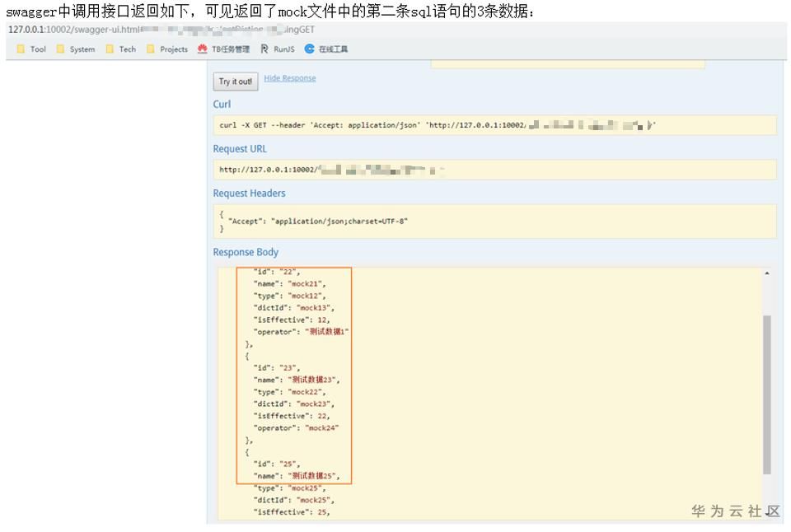Select the "type": "mock22" line
This screenshot has height=532, width=791.
(x=289, y=392)
